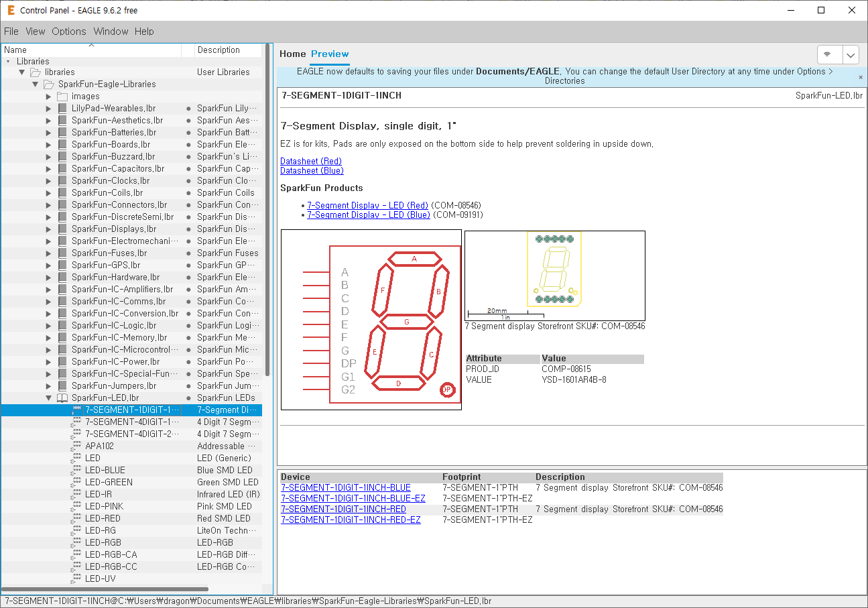Collapse the SparkFun-LED.lbr library
The width and height of the screenshot is (868, 608).
tap(48, 398)
